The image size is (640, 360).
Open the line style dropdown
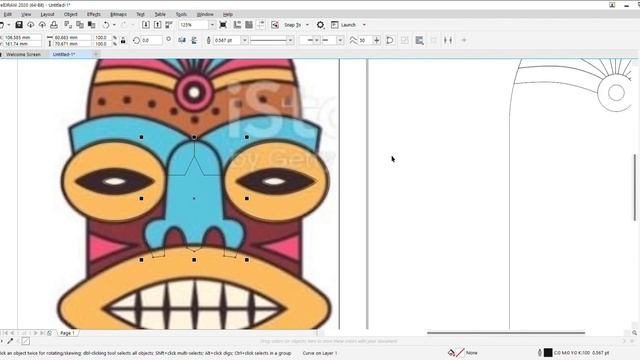[x=290, y=40]
